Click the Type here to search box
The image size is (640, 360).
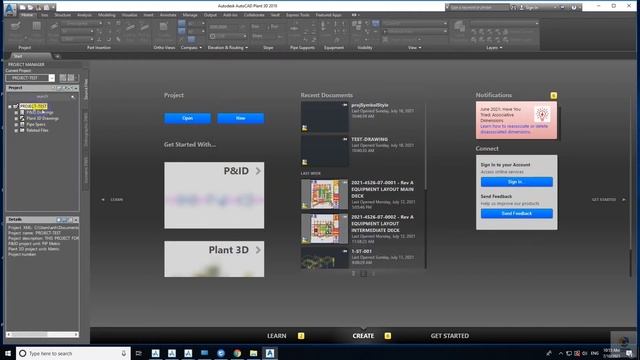[73, 353]
